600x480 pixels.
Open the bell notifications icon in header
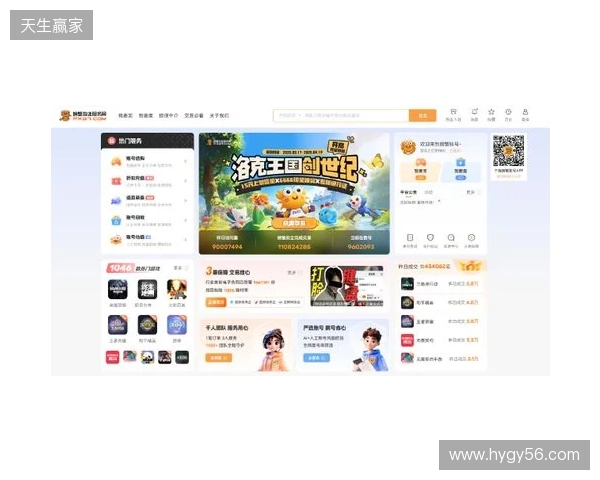(x=474, y=112)
